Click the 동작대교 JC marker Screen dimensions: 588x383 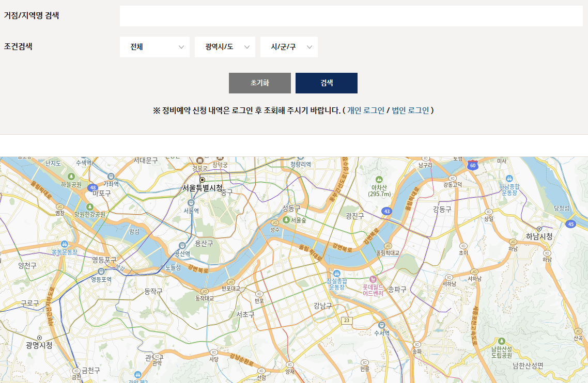205,292
